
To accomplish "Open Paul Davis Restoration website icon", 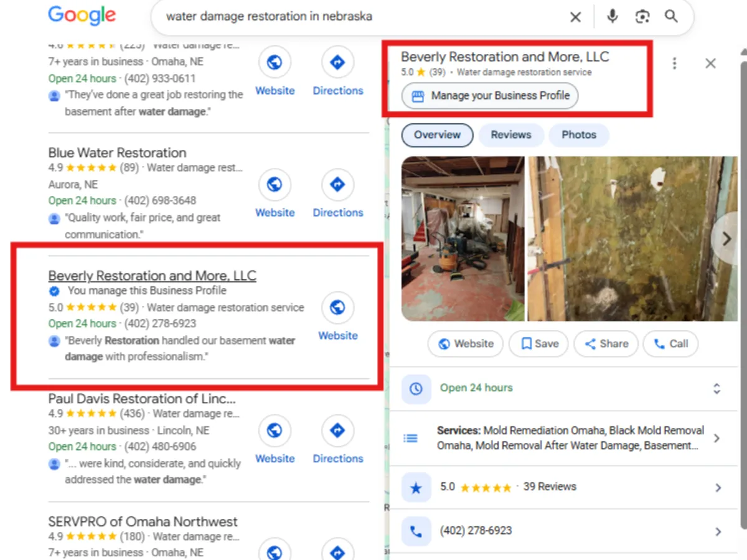I will pos(275,430).
